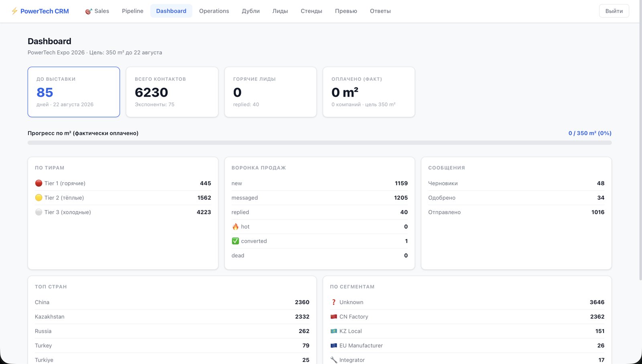The height and width of the screenshot is (364, 642).
Task: Select the Dashboard tab
Action: pyautogui.click(x=171, y=11)
